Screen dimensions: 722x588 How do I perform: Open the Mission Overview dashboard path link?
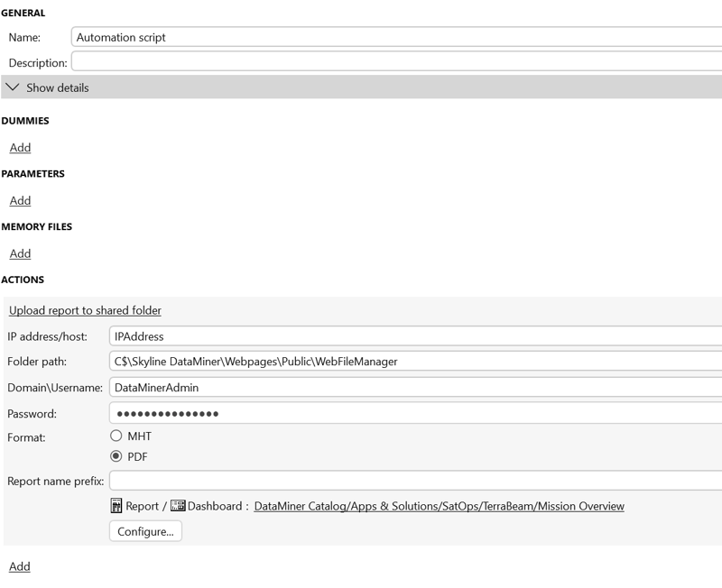pyautogui.click(x=439, y=506)
